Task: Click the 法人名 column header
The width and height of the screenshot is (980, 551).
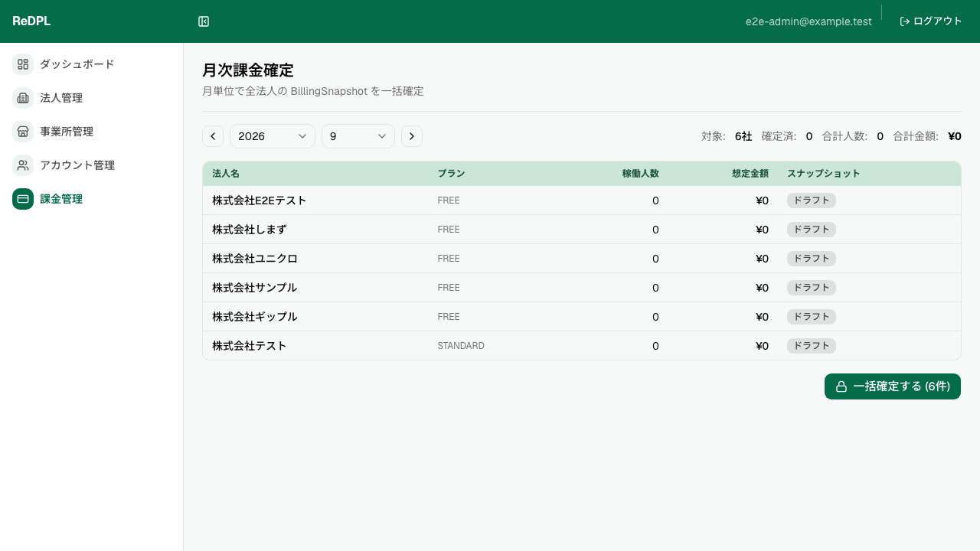Action: (x=226, y=174)
